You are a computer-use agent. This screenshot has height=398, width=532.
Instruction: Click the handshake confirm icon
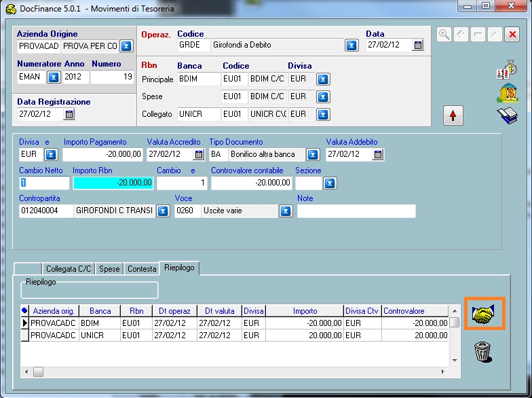pyautogui.click(x=484, y=314)
